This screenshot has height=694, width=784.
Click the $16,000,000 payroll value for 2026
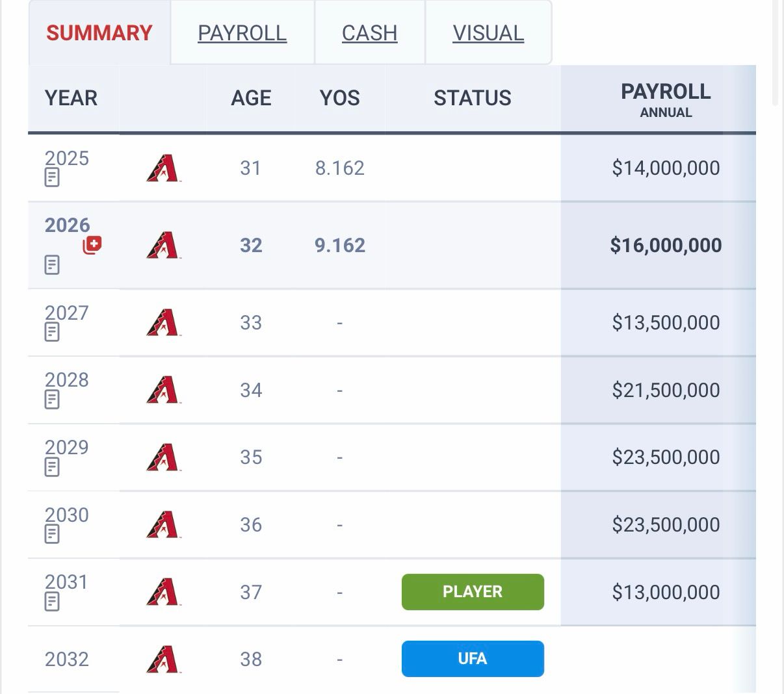pos(666,245)
